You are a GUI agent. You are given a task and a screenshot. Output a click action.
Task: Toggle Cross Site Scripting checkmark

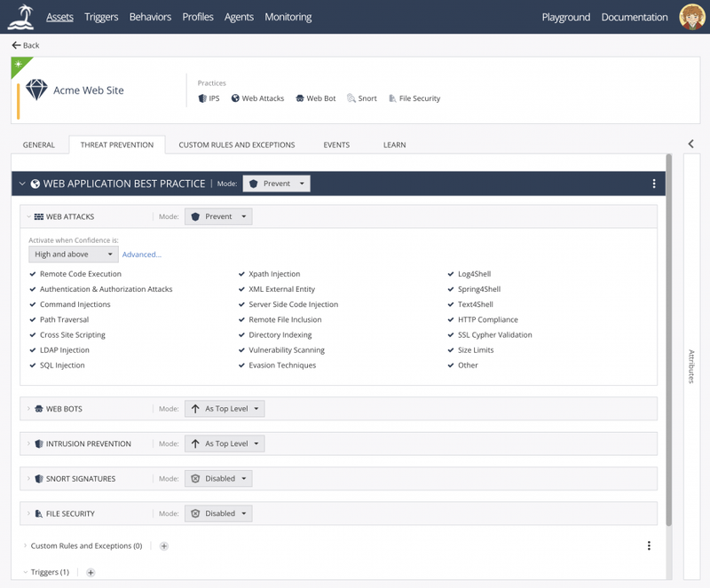33,335
